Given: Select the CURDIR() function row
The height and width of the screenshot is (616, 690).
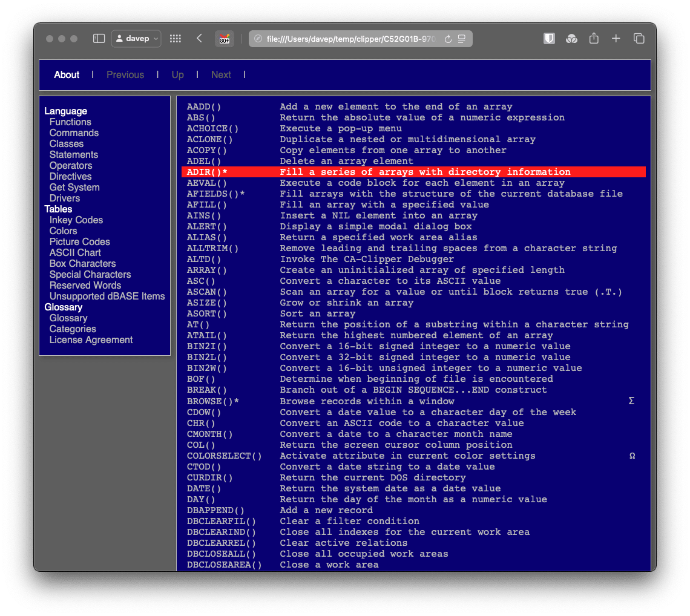Looking at the screenshot, I should click(x=413, y=478).
